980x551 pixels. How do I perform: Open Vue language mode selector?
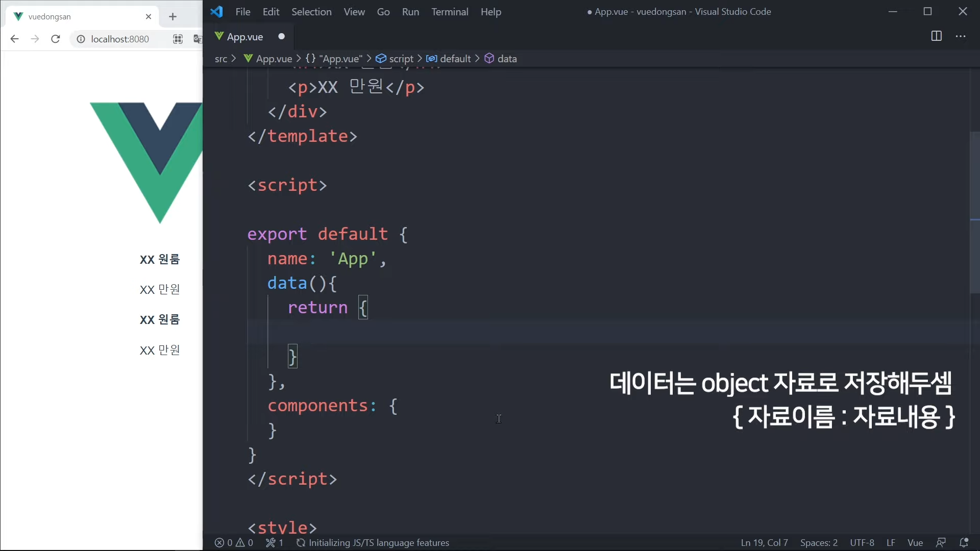[915, 542]
